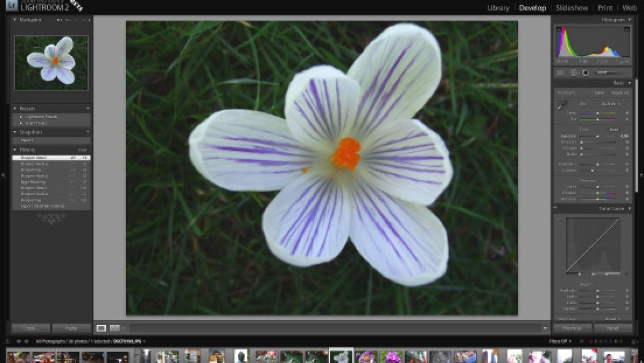
Task: Select the Crop Overlay tool below the histogram
Action: tap(561, 73)
